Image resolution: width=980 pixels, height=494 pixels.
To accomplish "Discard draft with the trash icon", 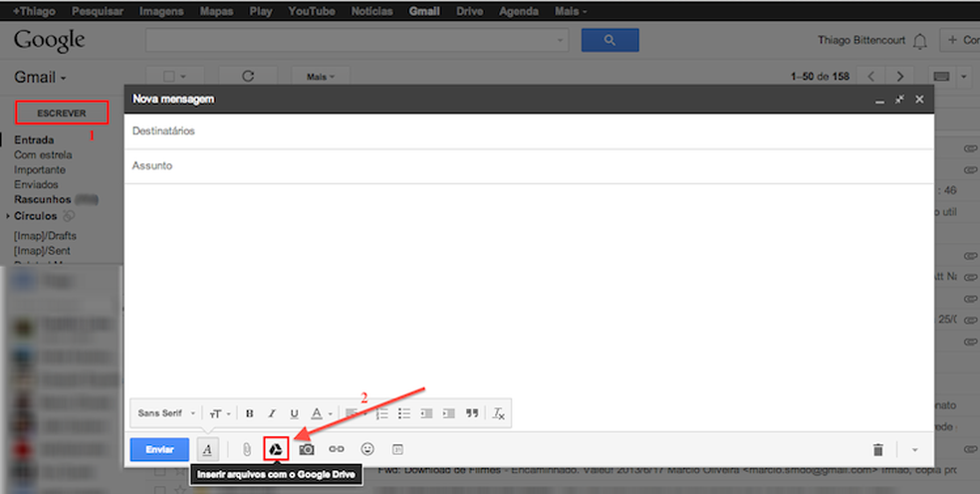I will 878,449.
